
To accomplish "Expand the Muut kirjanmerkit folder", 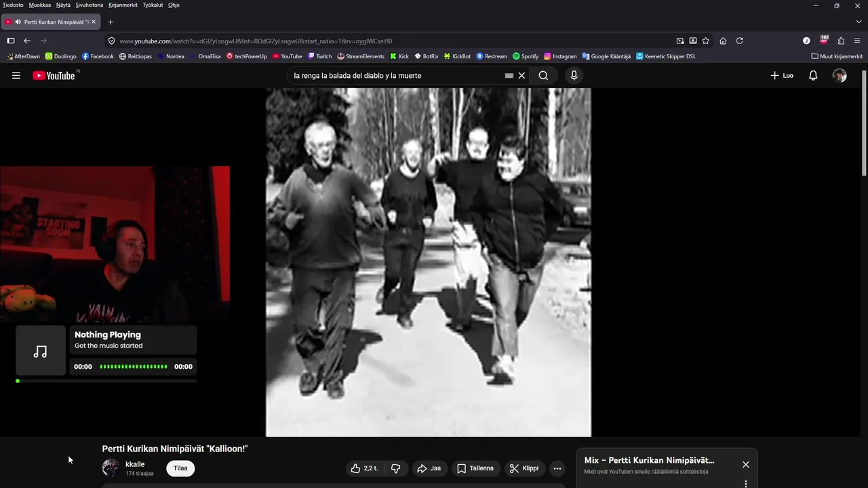I will pyautogui.click(x=837, y=56).
